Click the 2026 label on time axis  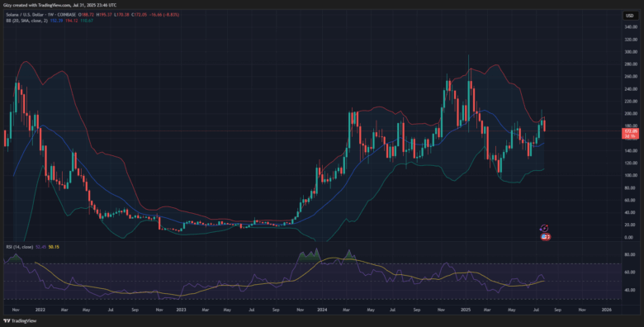pos(607,310)
